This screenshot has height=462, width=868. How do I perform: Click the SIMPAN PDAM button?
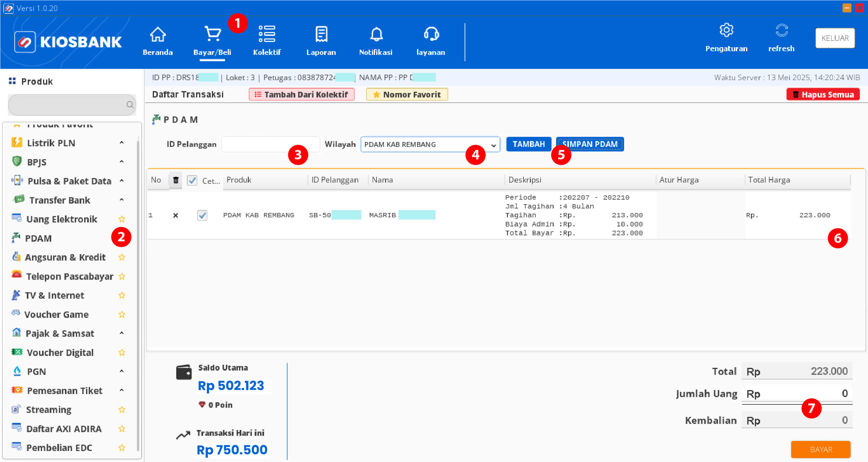[x=590, y=144]
